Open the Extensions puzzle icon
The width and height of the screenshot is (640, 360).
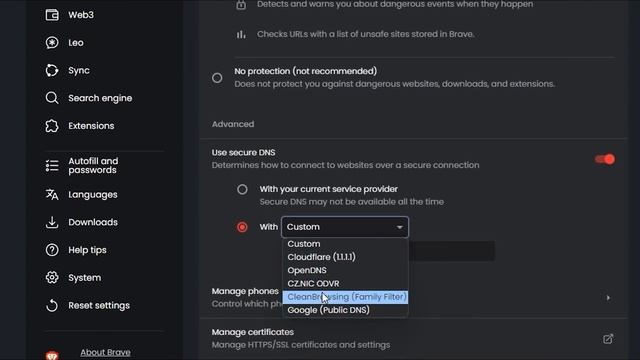pos(52,126)
